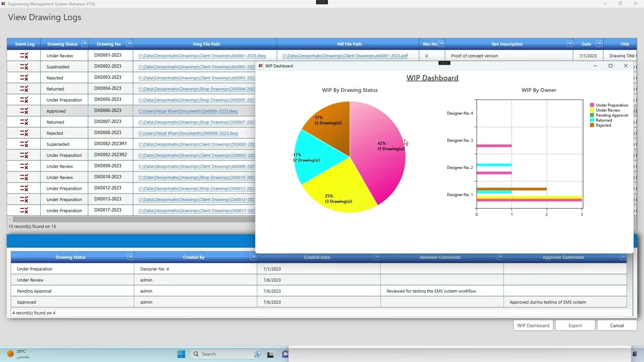Open the Rev Description column filter dropdown
This screenshot has height=362, width=644.
point(570,44)
